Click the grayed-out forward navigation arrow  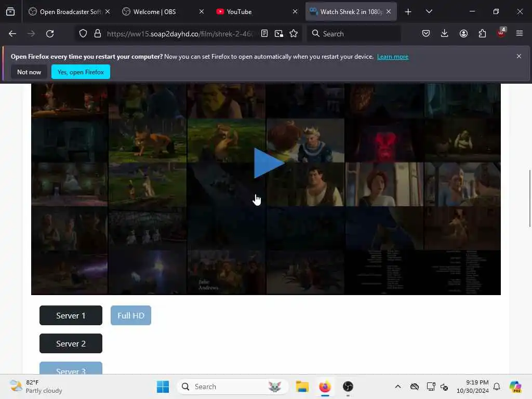(x=31, y=34)
